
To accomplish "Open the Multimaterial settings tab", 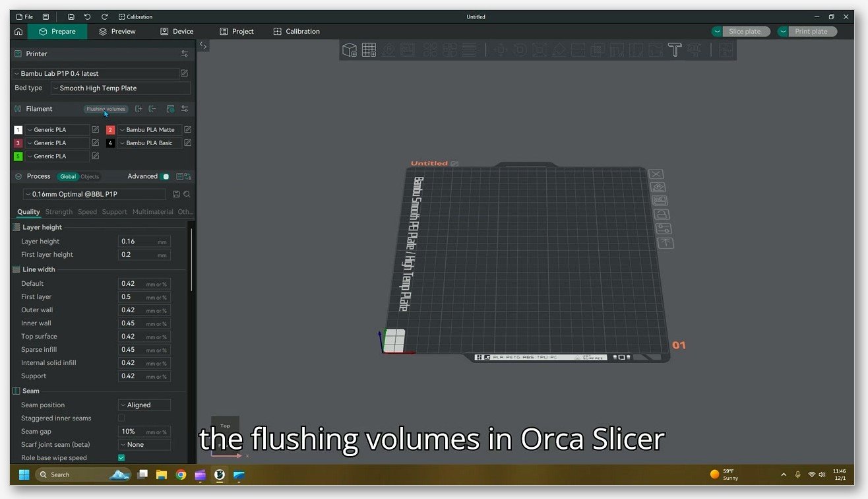I will pos(153,212).
